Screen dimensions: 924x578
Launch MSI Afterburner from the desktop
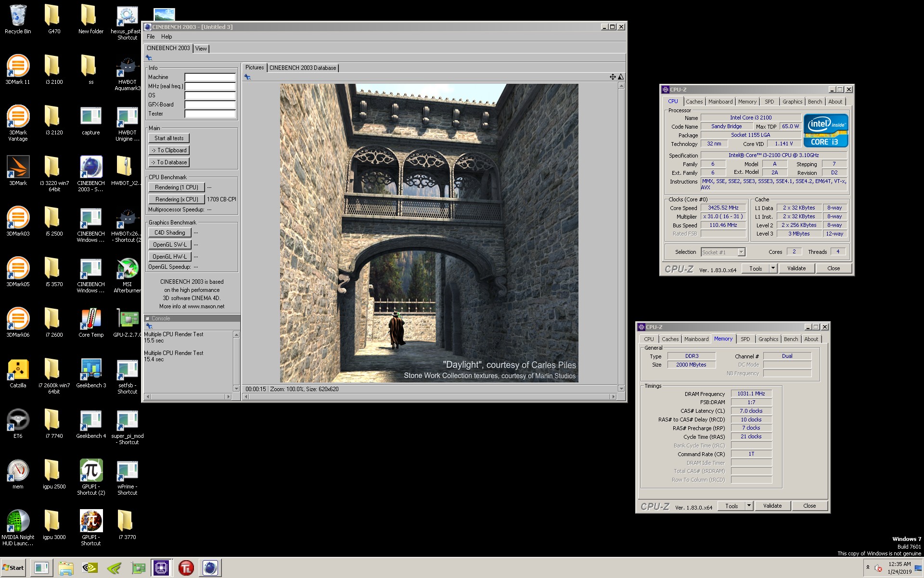[x=127, y=276]
